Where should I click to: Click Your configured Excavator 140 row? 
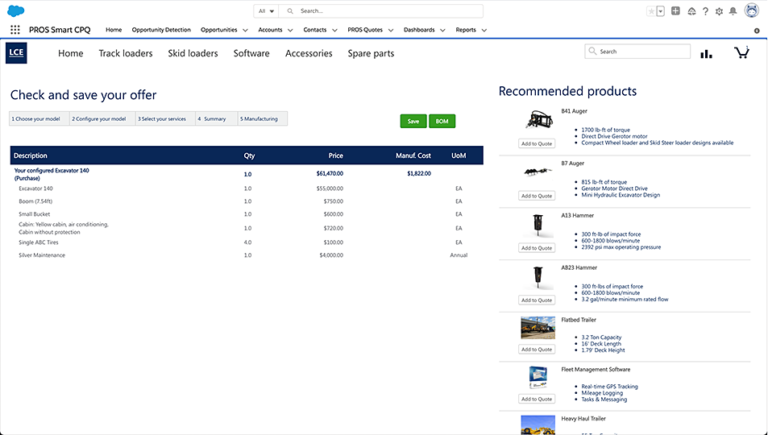click(246, 174)
